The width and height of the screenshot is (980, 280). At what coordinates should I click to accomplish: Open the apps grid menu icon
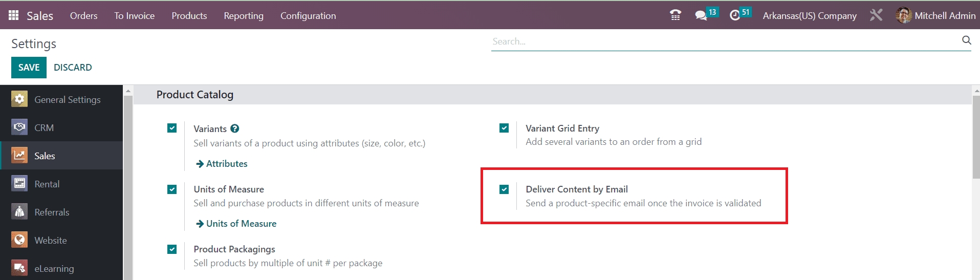(14, 15)
